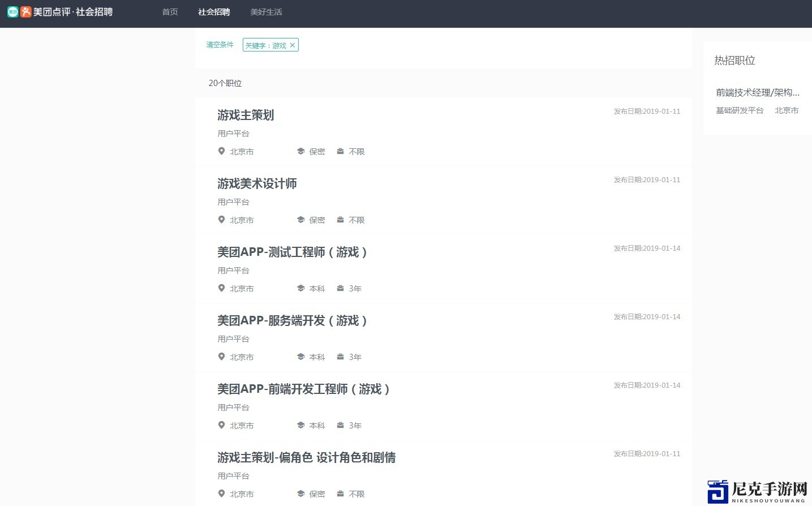Go to 首页 in top navigation
Screen dimensions: 812x506
(x=170, y=12)
